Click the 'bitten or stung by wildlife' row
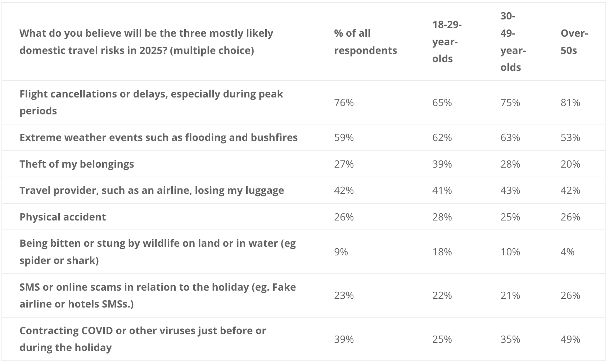This screenshot has width=609, height=364. click(304, 252)
